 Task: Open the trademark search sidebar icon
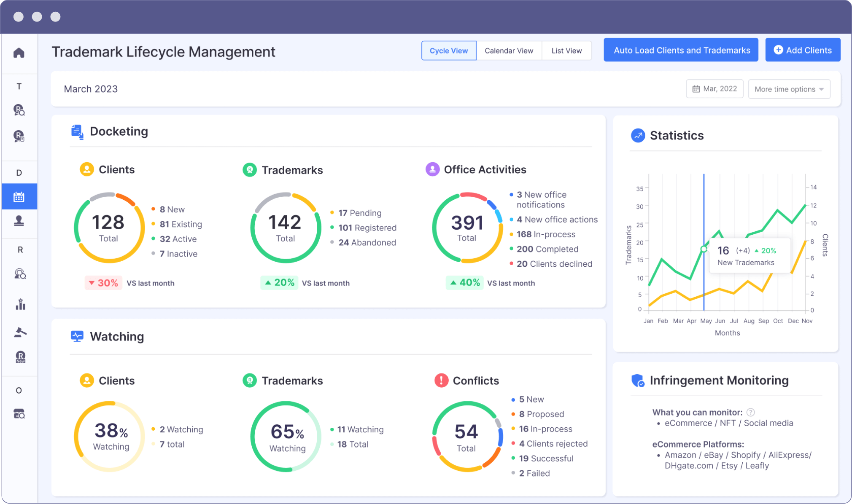19,110
